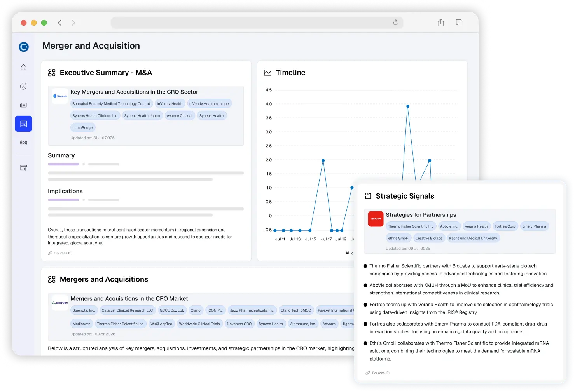The width and height of the screenshot is (575, 392).
Task: Click the Creative Biolabs tag
Action: click(x=429, y=239)
